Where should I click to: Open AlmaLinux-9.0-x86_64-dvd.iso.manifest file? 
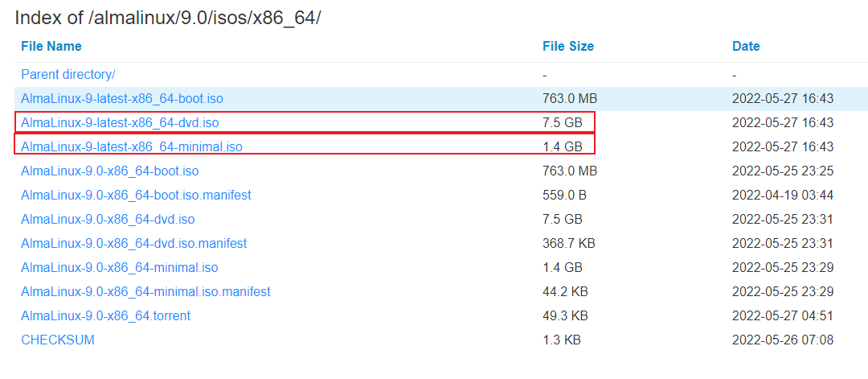[134, 243]
